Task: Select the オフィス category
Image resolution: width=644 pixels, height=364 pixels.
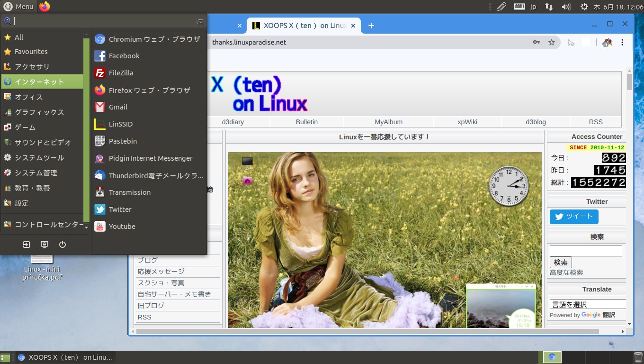Action: pos(43,97)
